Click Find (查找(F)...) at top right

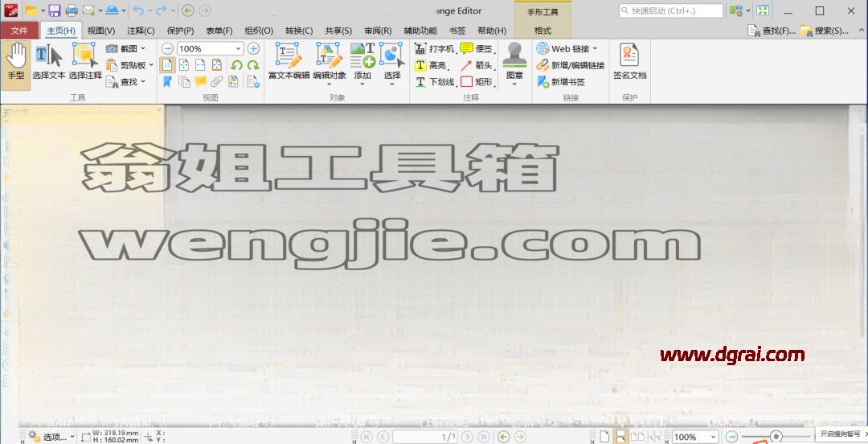(772, 31)
